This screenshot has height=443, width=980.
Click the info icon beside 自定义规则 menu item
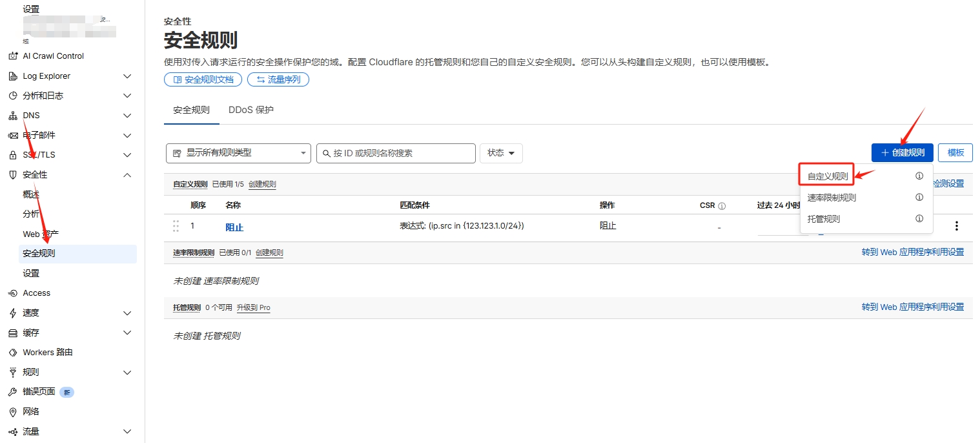[x=919, y=176]
